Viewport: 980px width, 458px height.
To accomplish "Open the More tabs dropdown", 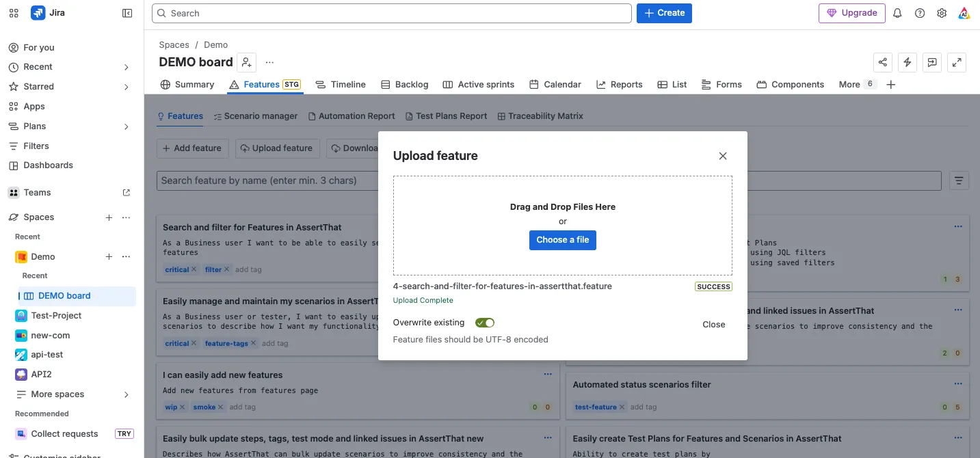I will pos(857,85).
